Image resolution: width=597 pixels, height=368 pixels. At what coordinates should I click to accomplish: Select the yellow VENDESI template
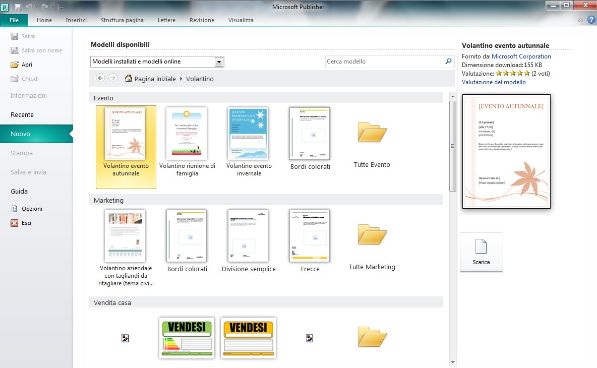tap(248, 338)
